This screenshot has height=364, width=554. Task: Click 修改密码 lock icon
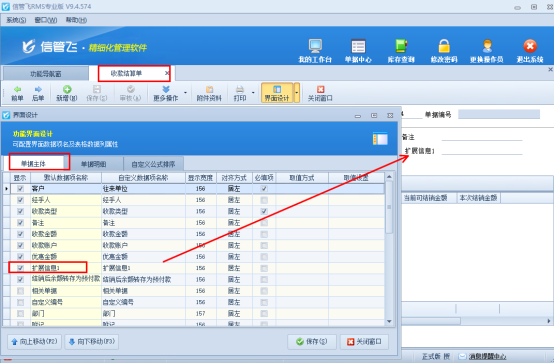pos(444,46)
